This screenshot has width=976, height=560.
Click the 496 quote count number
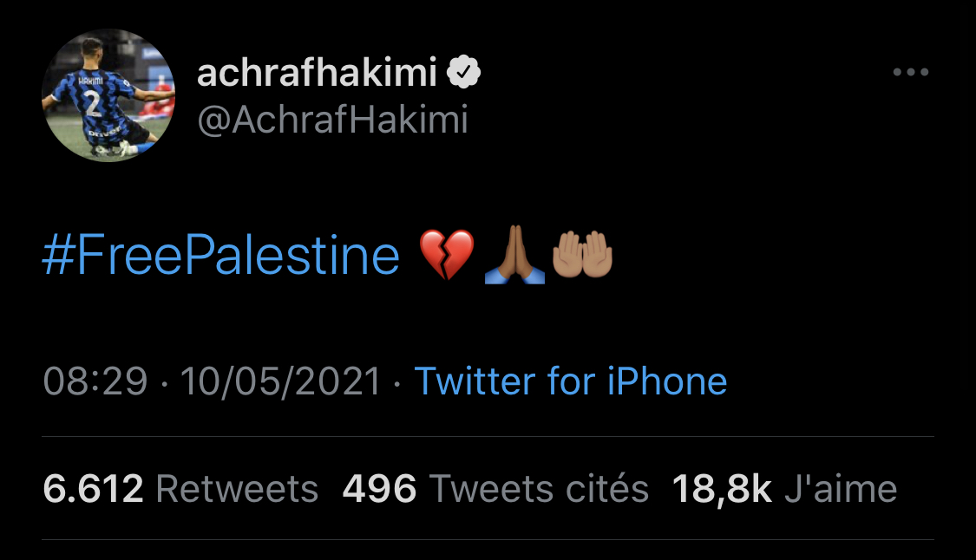point(380,490)
